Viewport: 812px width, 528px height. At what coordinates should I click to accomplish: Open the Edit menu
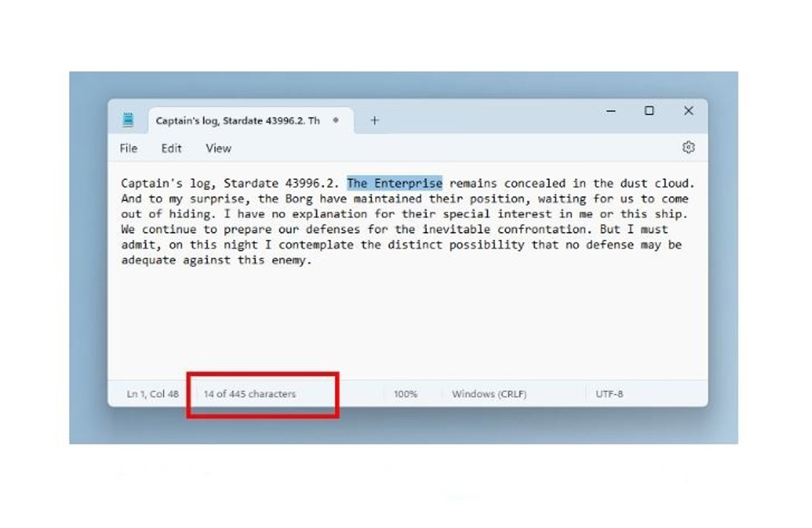[171, 148]
